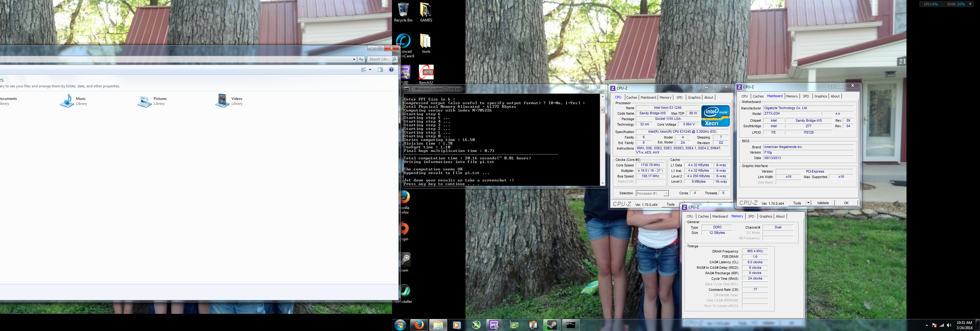Click the cmd window scrollbar up arrow
980x331 pixels.
[x=603, y=97]
